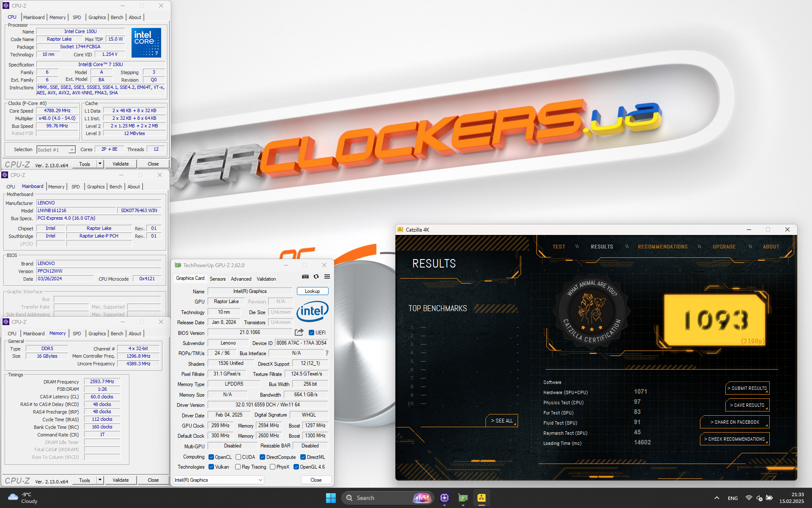This screenshot has height=508, width=812.
Task: Toggle the Vulkan checkbox
Action: point(211,467)
